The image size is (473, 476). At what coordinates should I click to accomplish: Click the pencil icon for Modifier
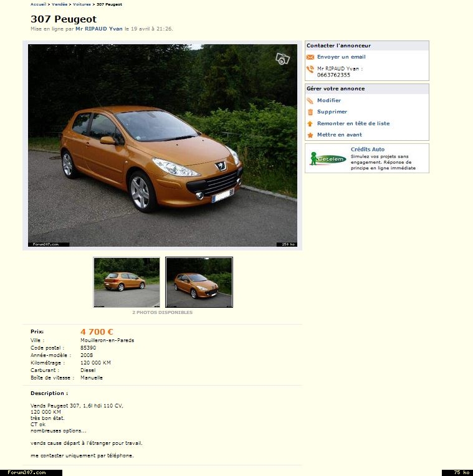pyautogui.click(x=310, y=101)
